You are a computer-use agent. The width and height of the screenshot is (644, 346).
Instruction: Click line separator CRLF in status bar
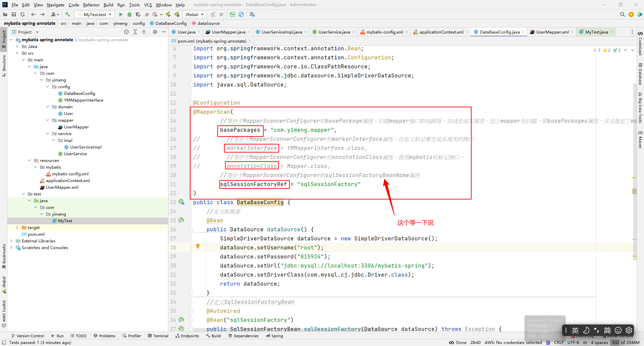click(558, 343)
